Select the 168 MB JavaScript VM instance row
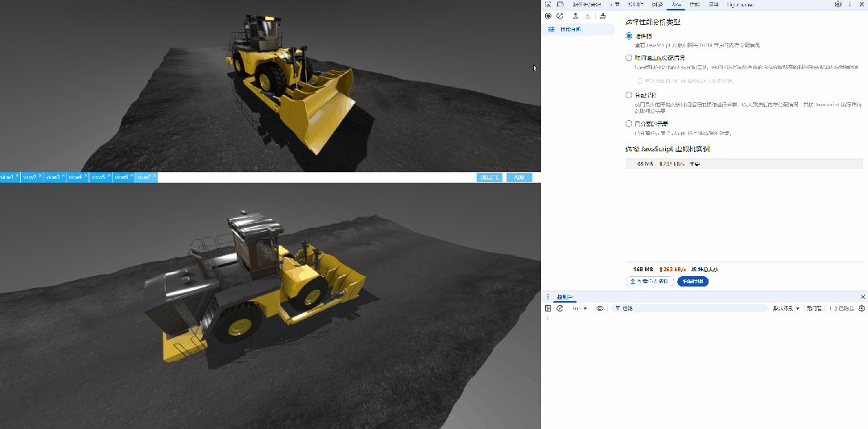The image size is (868, 429). [744, 164]
